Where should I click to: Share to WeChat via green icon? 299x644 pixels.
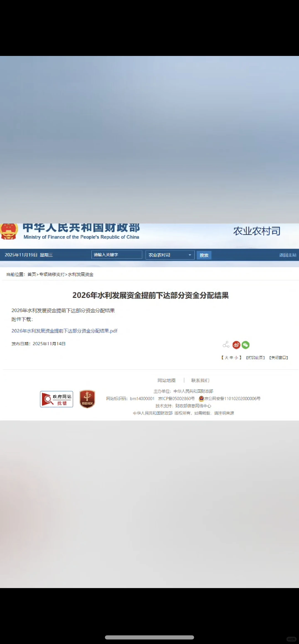tap(246, 345)
